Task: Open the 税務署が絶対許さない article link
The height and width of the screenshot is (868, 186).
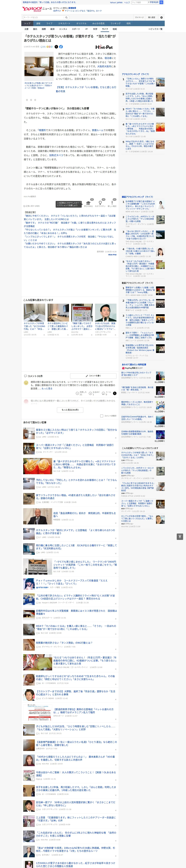Action: point(64,643)
